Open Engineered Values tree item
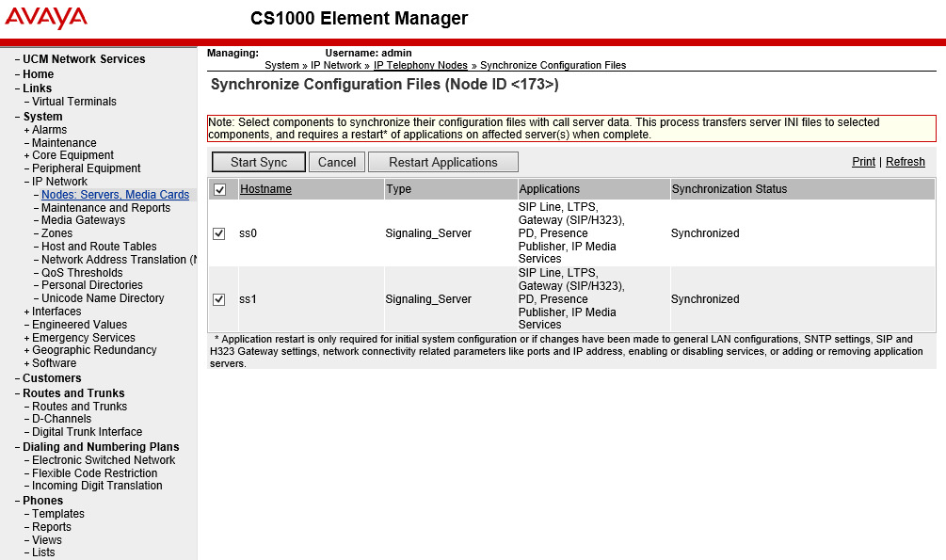This screenshot has width=946, height=560. click(x=80, y=325)
